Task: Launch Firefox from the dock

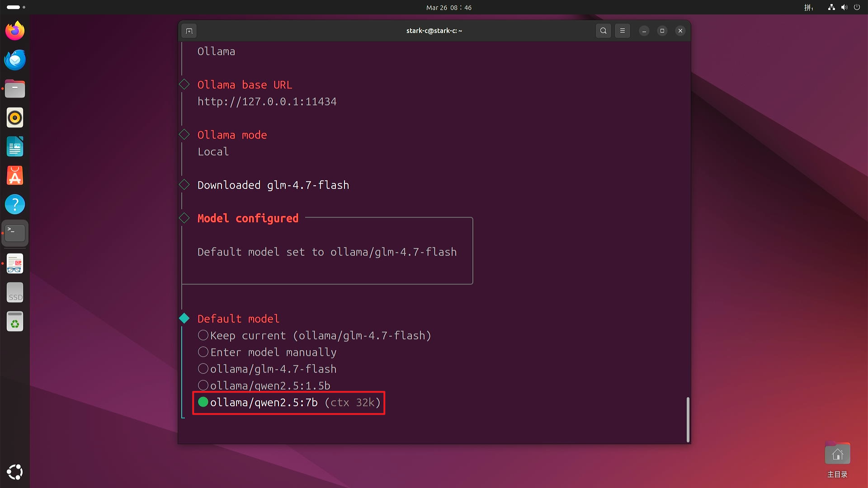Action: pyautogui.click(x=15, y=31)
